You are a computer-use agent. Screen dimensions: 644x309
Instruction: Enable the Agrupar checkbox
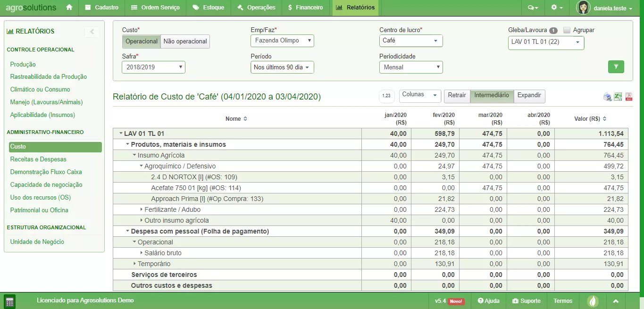click(567, 30)
